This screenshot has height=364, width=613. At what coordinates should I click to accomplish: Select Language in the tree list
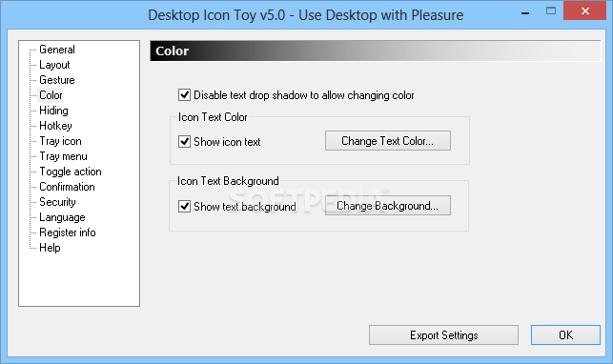[62, 217]
